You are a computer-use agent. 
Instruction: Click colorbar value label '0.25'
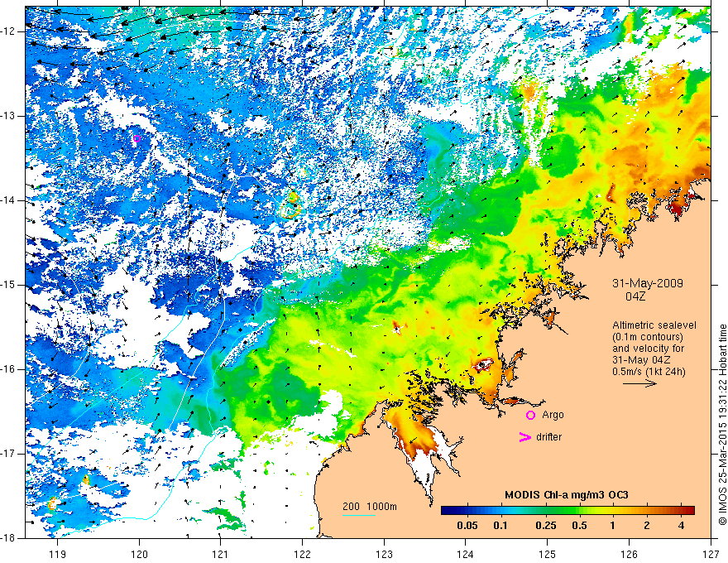click(x=546, y=526)
